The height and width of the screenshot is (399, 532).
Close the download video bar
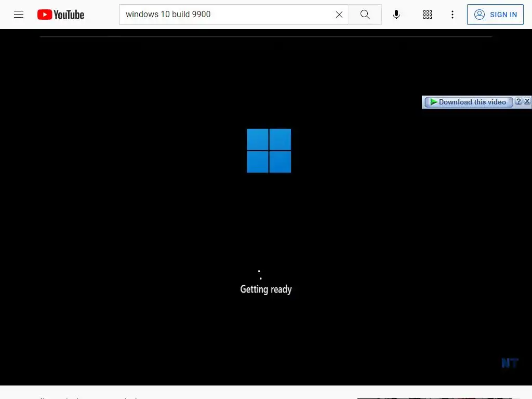(527, 101)
